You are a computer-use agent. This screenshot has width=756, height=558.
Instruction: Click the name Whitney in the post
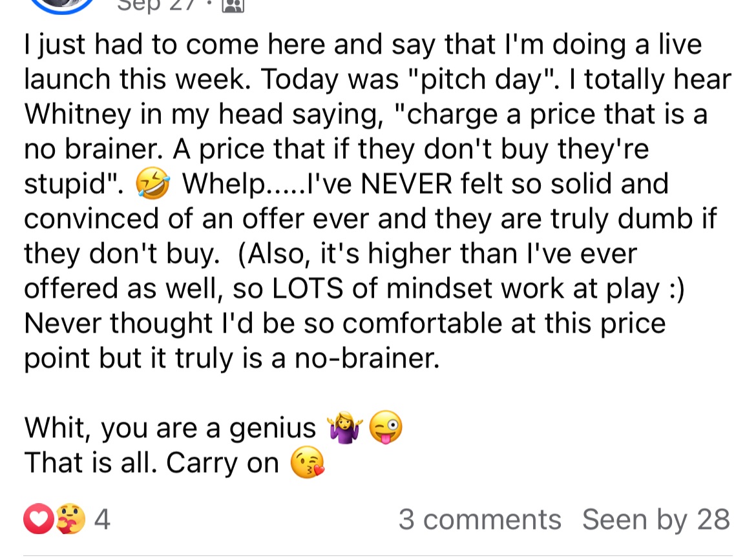coord(78,115)
